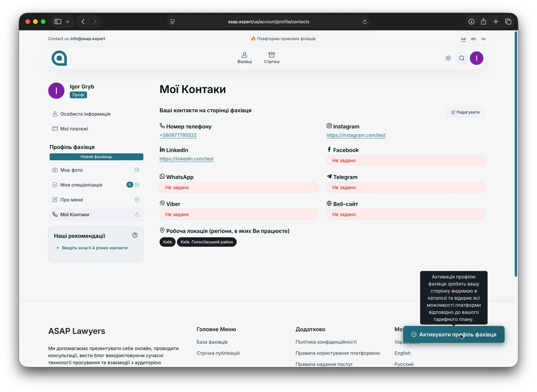Click the page's vertical scrollbar

pos(516,154)
